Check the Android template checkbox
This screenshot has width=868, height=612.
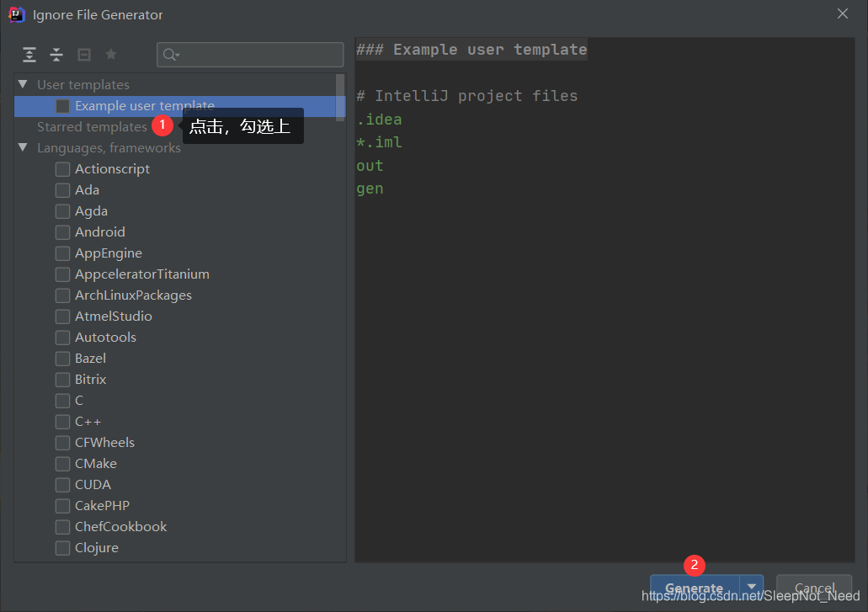point(62,231)
